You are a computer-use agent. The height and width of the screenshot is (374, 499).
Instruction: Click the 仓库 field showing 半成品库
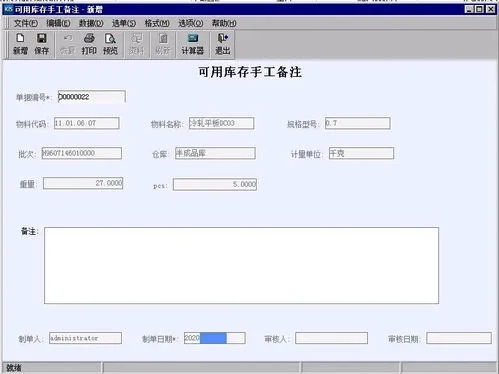pos(215,153)
